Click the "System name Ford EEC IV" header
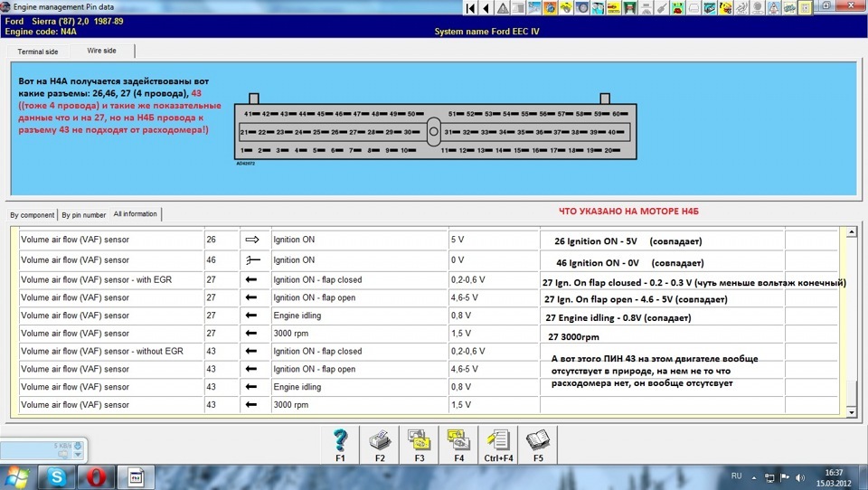Viewport: 868px width, 490px height. click(486, 32)
